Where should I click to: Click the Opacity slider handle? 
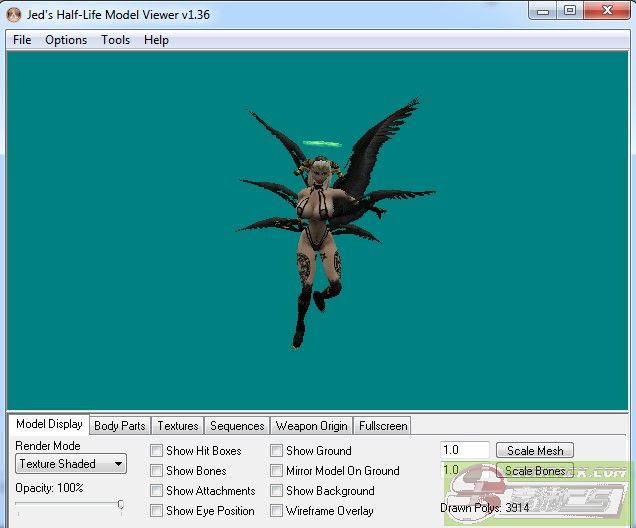pyautogui.click(x=120, y=505)
